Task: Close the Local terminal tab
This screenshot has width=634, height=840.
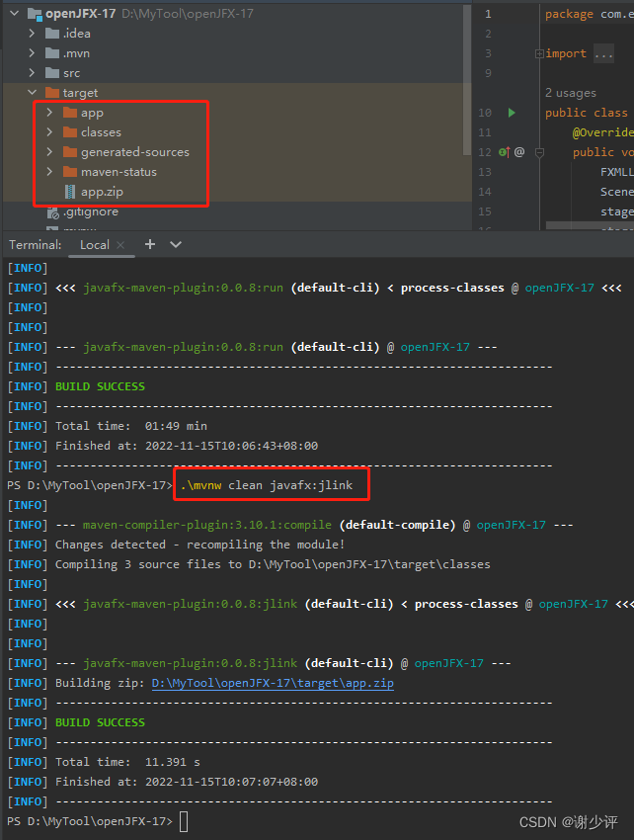Action: [120, 245]
